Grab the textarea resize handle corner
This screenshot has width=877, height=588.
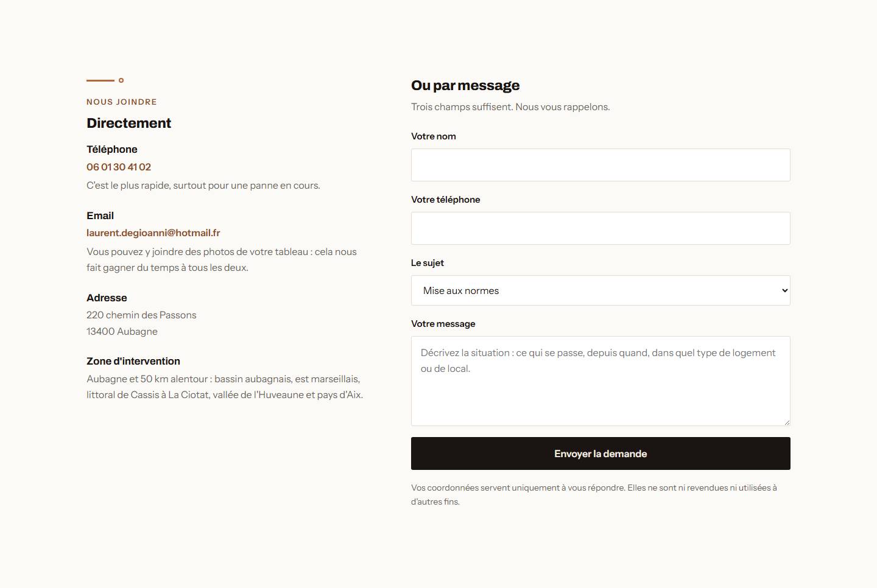coord(787,422)
